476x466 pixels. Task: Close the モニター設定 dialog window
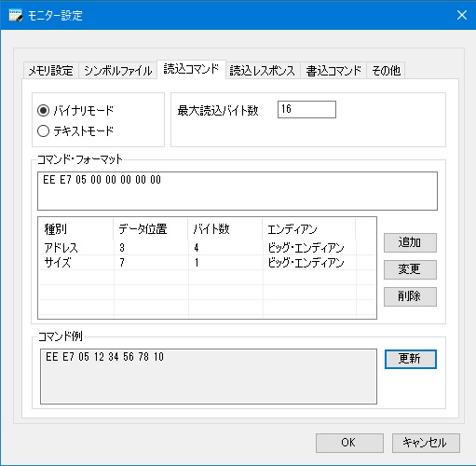tap(462, 15)
